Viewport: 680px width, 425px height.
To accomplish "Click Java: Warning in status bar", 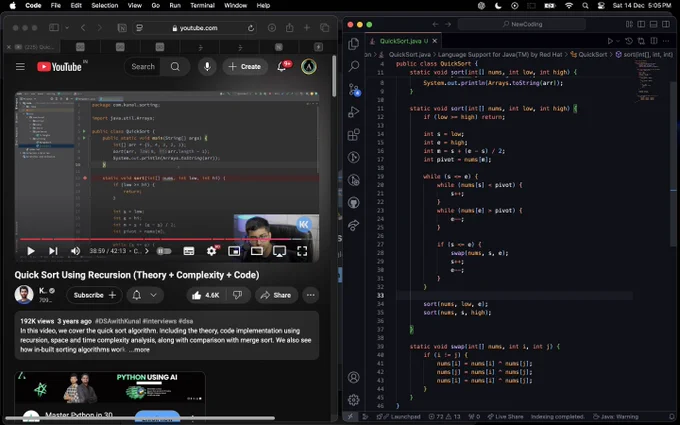I will [616, 416].
